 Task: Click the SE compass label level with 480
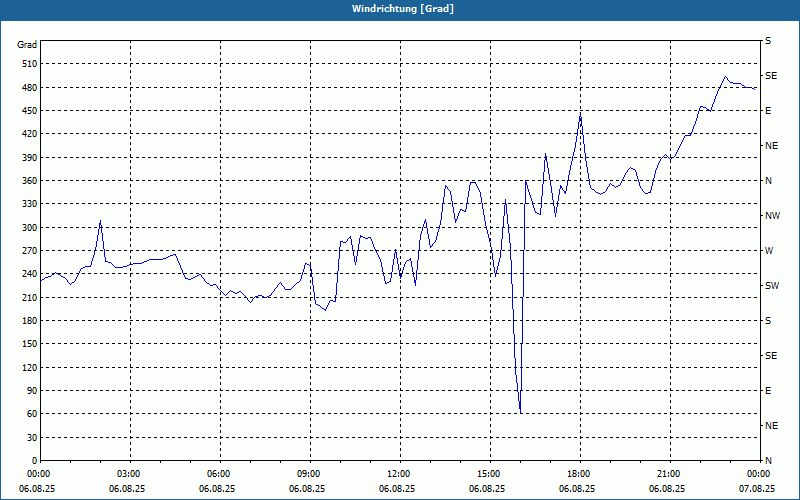(x=771, y=76)
